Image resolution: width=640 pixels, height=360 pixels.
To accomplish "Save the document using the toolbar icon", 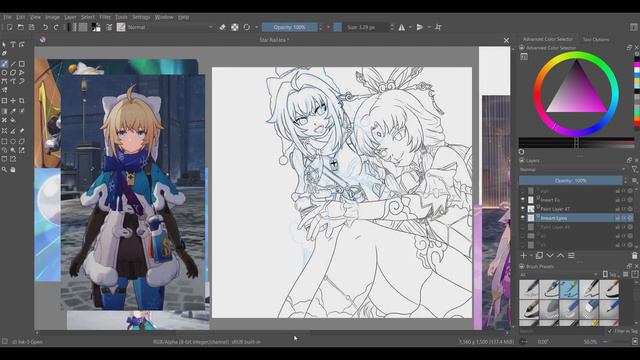I will tap(31, 27).
